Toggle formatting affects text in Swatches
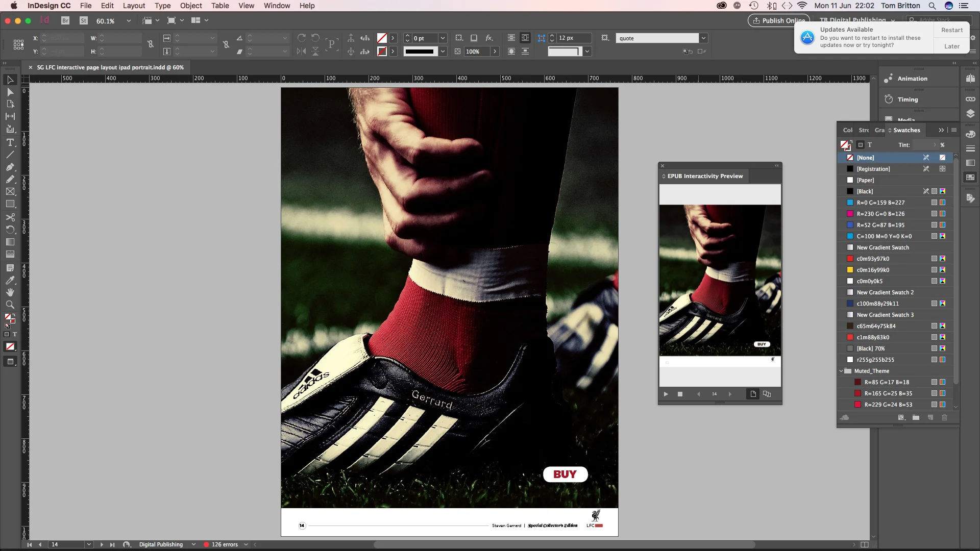This screenshot has width=980, height=551. [870, 145]
